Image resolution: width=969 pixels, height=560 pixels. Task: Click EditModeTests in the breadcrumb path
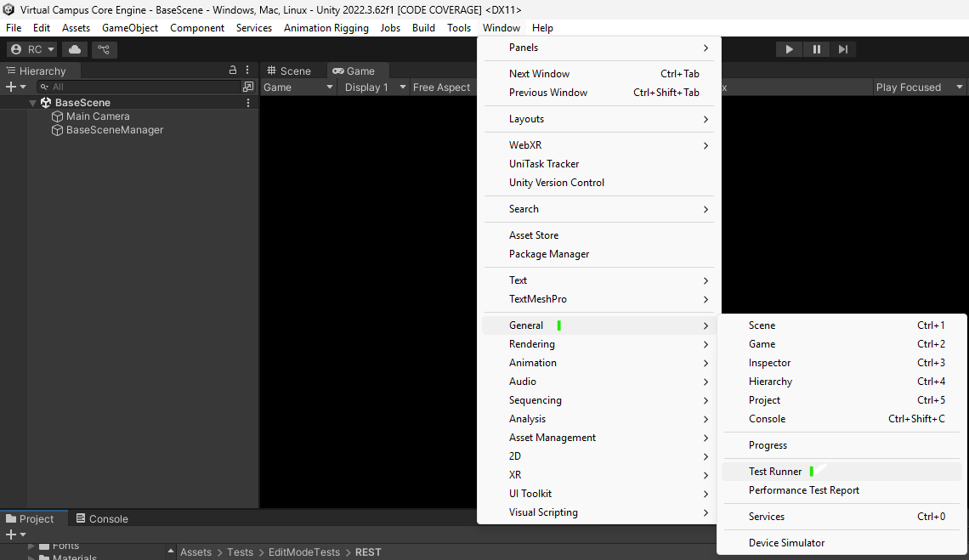tap(303, 552)
